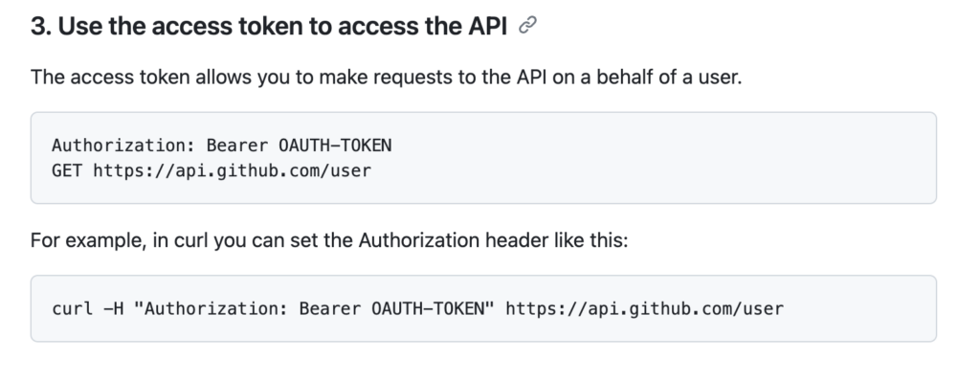Click "Bearer" in the first code block
This screenshot has width=980, height=382.
coord(237,146)
